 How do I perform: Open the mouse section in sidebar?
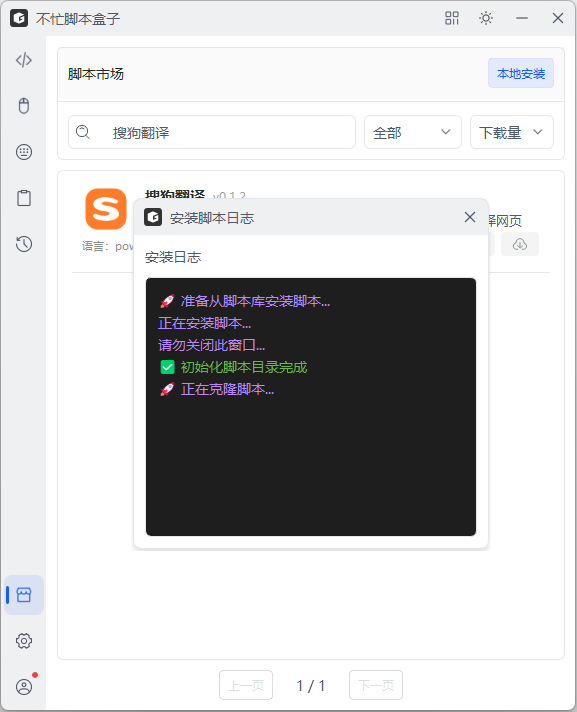pos(24,106)
